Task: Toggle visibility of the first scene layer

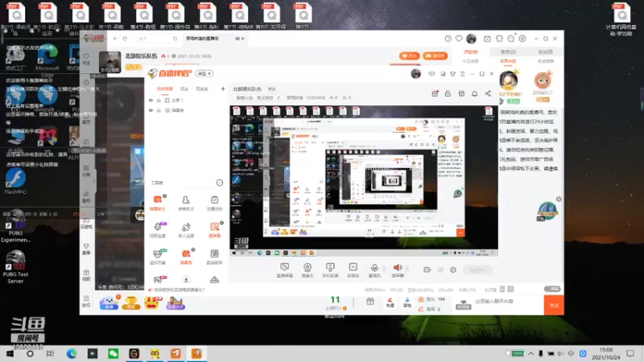Action: (x=151, y=100)
